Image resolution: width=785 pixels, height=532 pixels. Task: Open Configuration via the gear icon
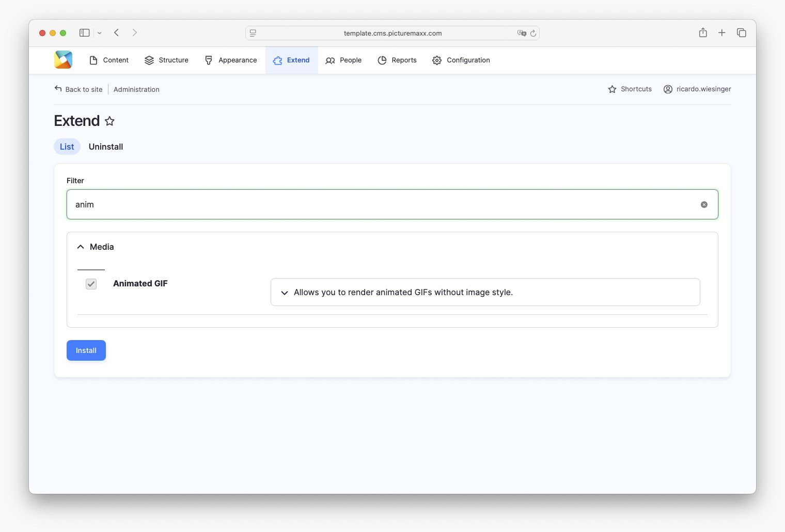pos(436,60)
